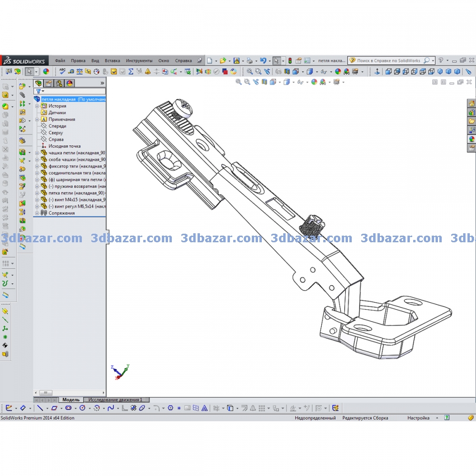
Task: Click the Print icon in top toolbar
Action: coord(249,61)
